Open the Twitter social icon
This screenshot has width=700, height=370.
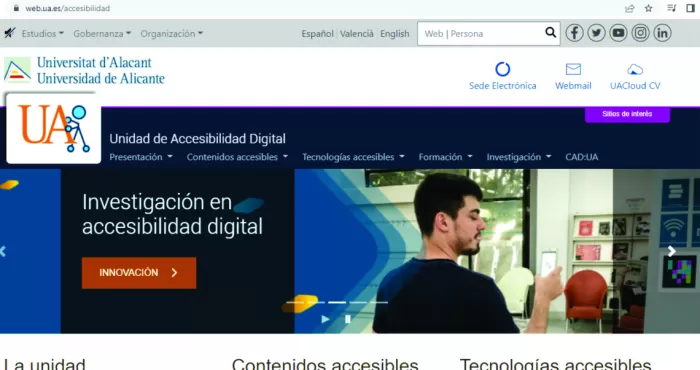pos(596,33)
